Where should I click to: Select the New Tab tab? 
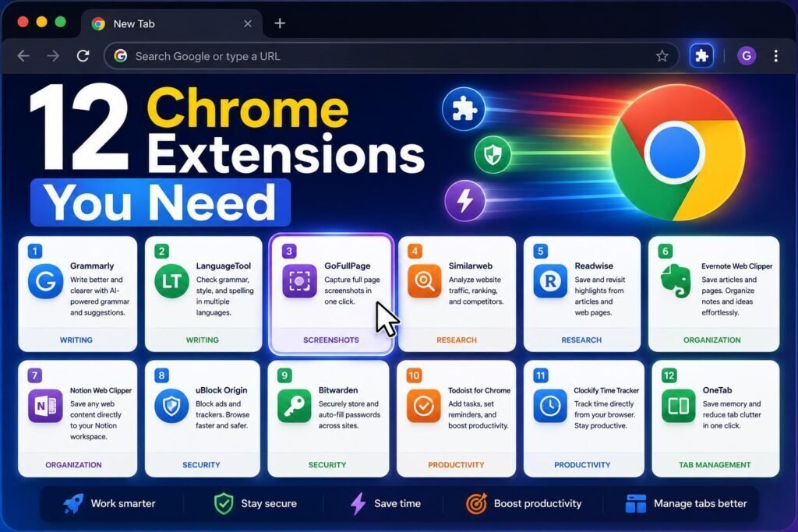click(x=172, y=23)
